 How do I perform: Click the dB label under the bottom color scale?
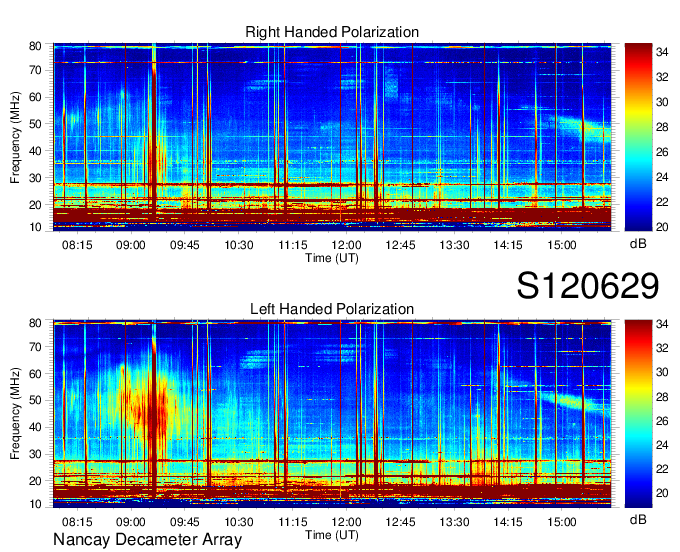[638, 519]
